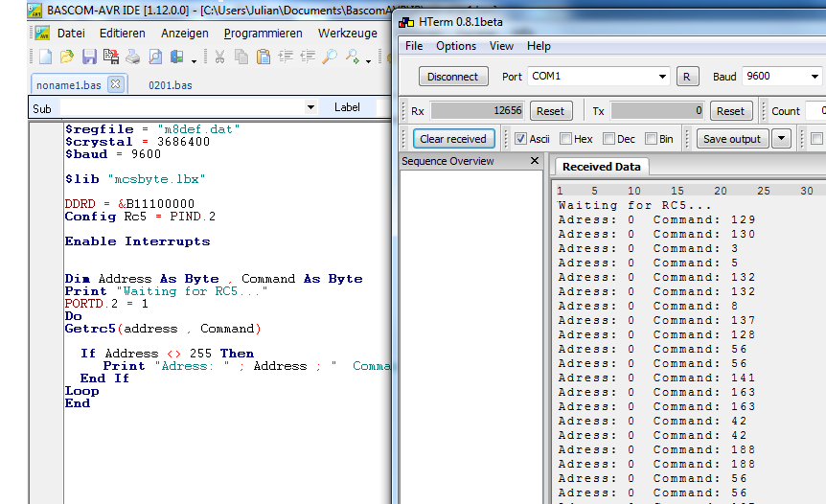Screen dimensions: 826x504
Task: Indent block in BASCOM toolbar
Action: [286, 57]
